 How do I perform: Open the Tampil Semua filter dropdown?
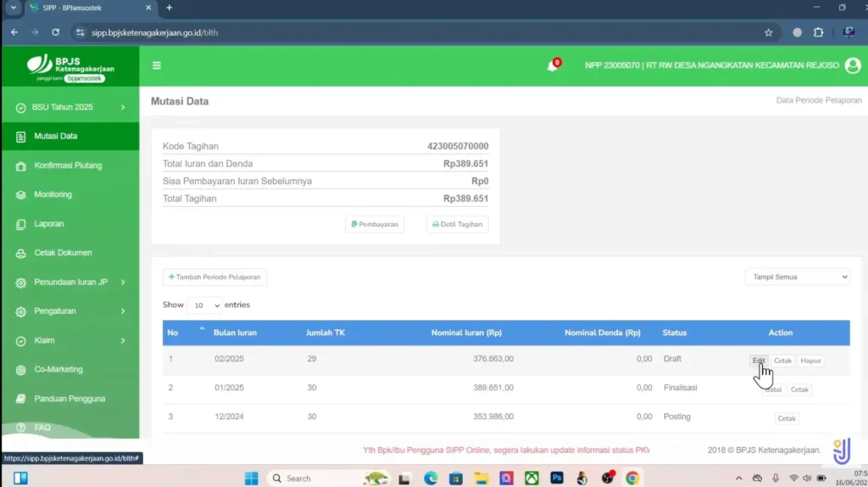[797, 277]
